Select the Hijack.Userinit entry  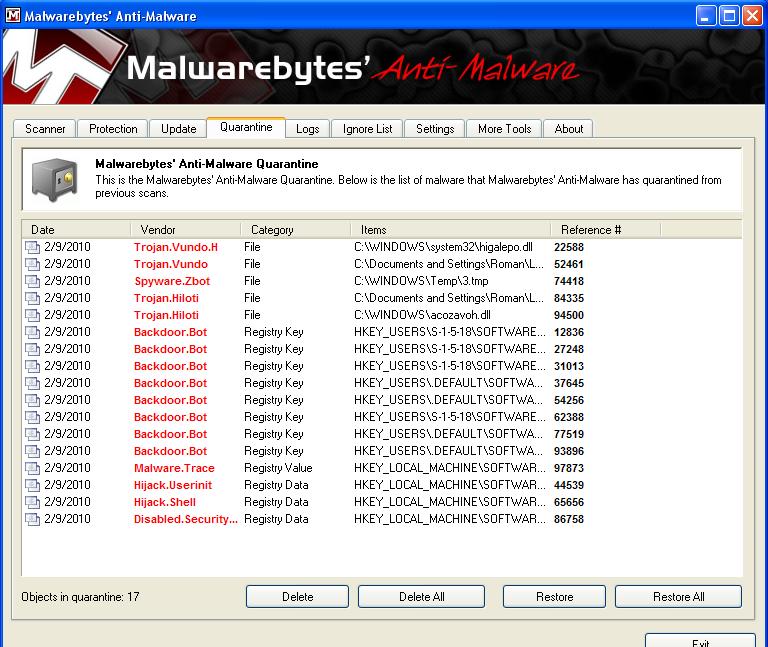173,485
